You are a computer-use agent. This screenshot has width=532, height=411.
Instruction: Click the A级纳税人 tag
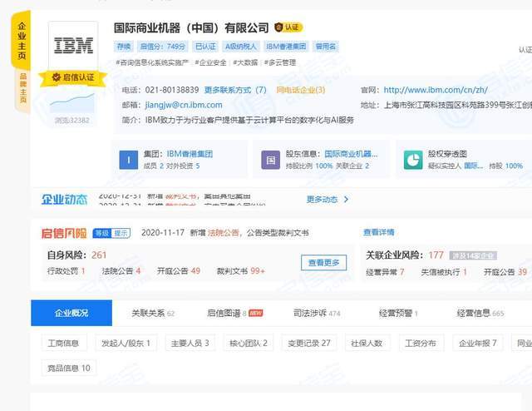pos(241,47)
